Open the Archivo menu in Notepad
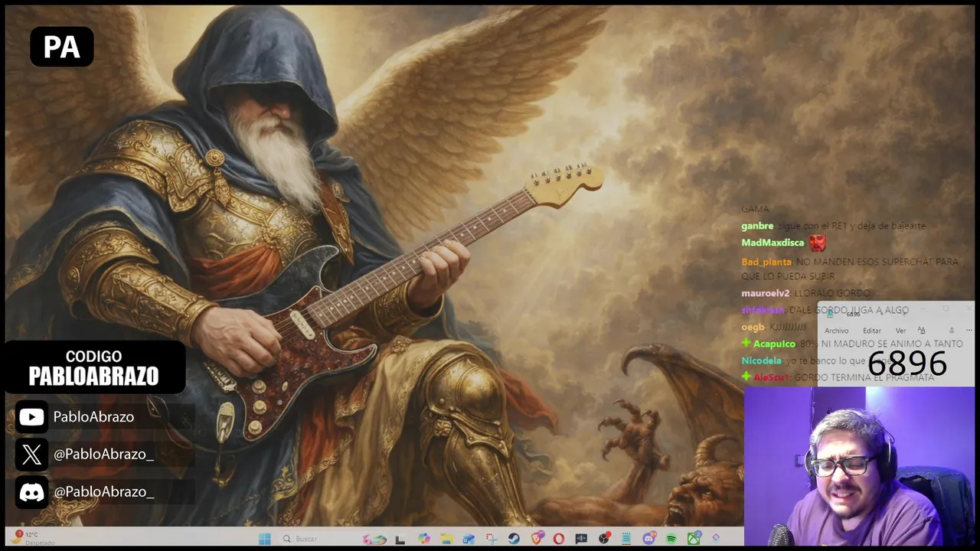The height and width of the screenshot is (551, 980). [x=837, y=331]
